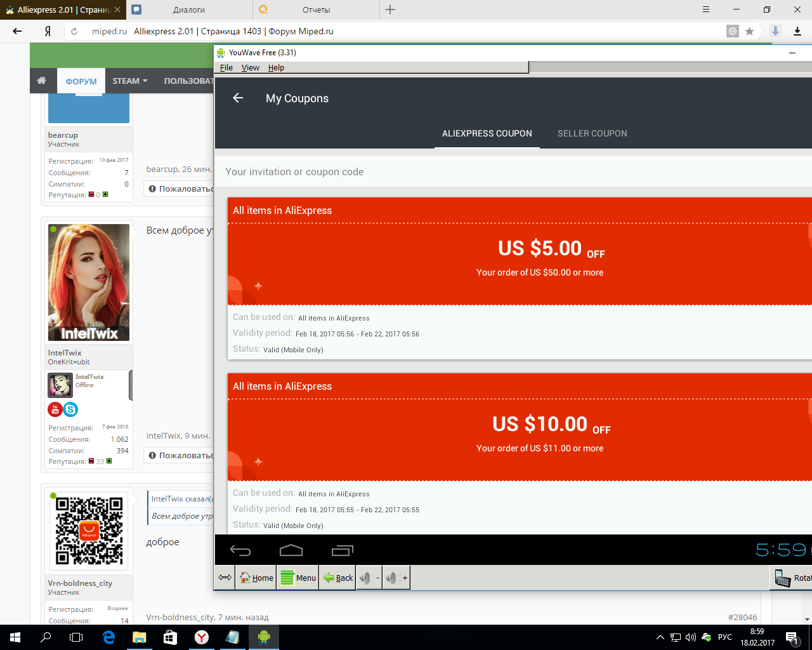Open the browser downloads icon
Image resolution: width=812 pixels, height=650 pixels.
pyautogui.click(x=797, y=31)
